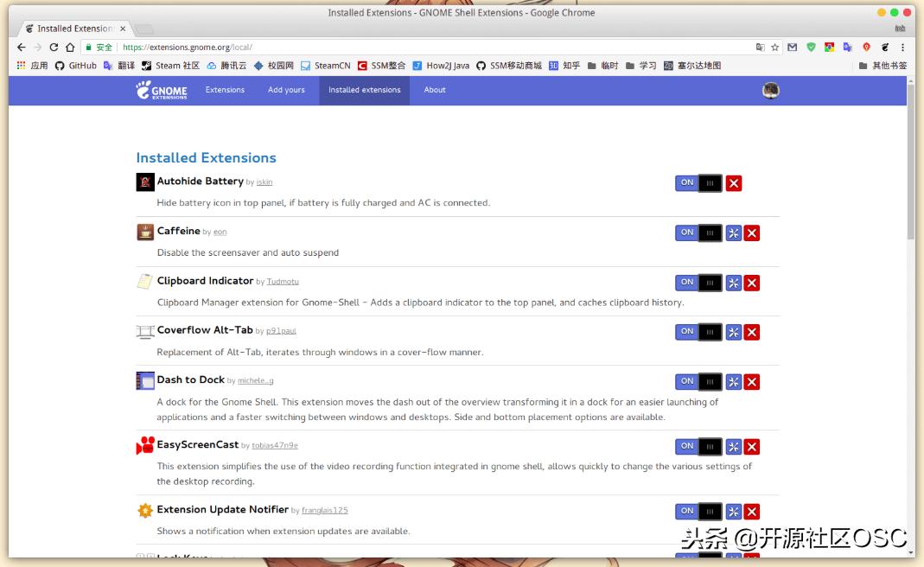Remove the Extension Update Notifier extension
Screen dimensions: 924x567
pyautogui.click(x=752, y=512)
